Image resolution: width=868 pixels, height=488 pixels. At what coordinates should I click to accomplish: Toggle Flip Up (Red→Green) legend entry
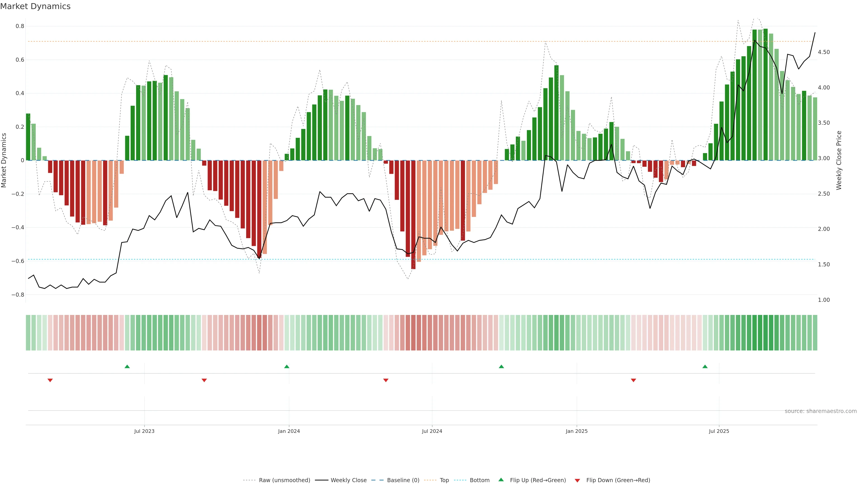point(538,480)
